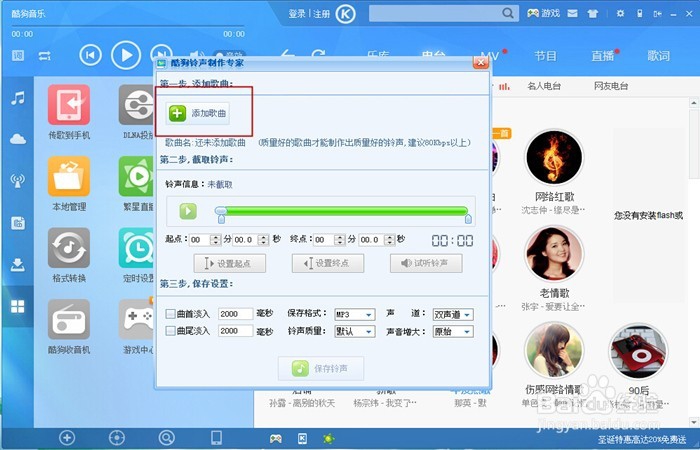Open the radio antenna sidebar icon
This screenshot has height=450, width=700.
[x=18, y=181]
